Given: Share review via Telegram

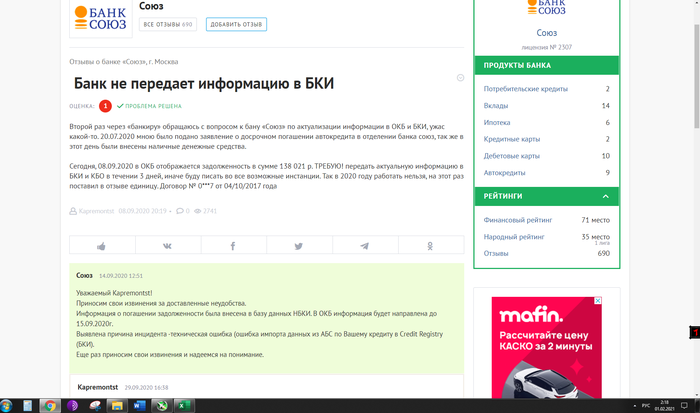Looking at the screenshot, I should 365,246.
